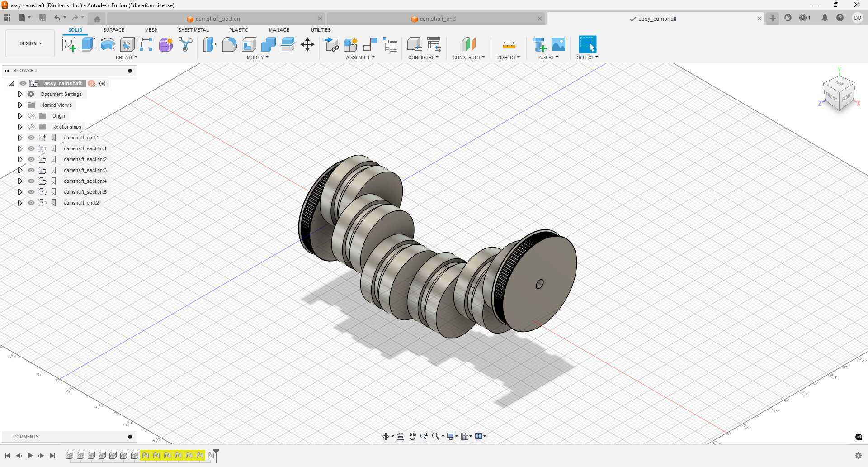The width and height of the screenshot is (868, 467).
Task: Open the camshaft_end document tab
Action: coord(437,19)
